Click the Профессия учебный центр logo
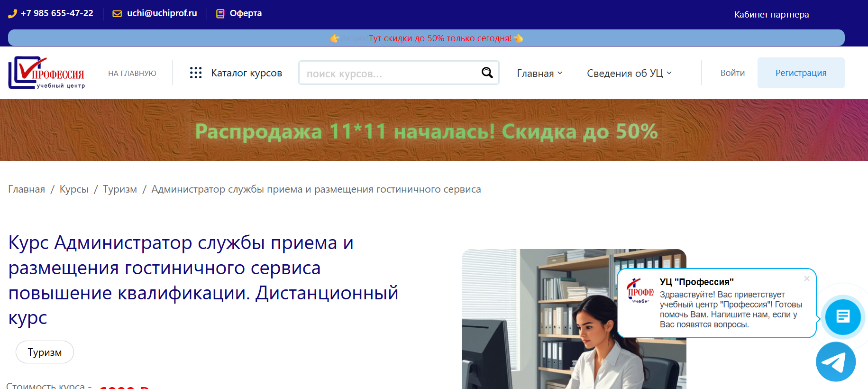This screenshot has width=868, height=389. pyautogui.click(x=46, y=73)
